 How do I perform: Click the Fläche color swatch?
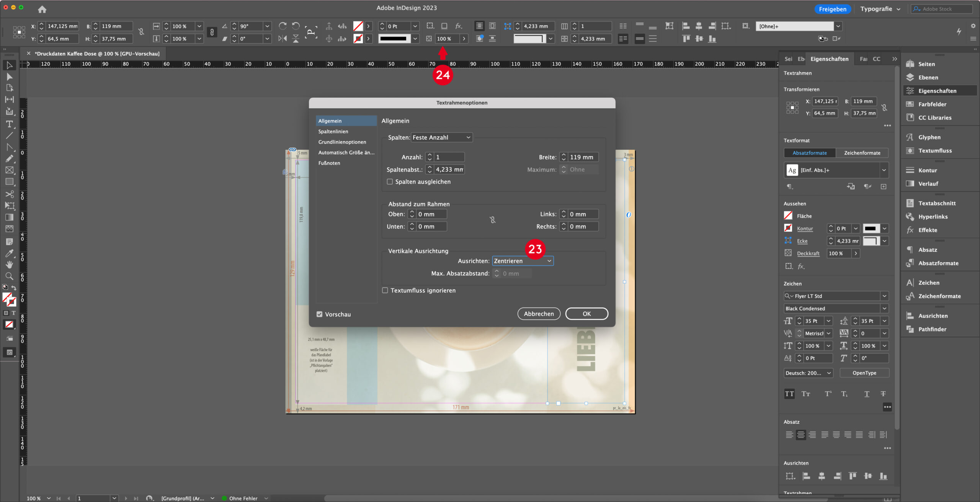(x=789, y=216)
